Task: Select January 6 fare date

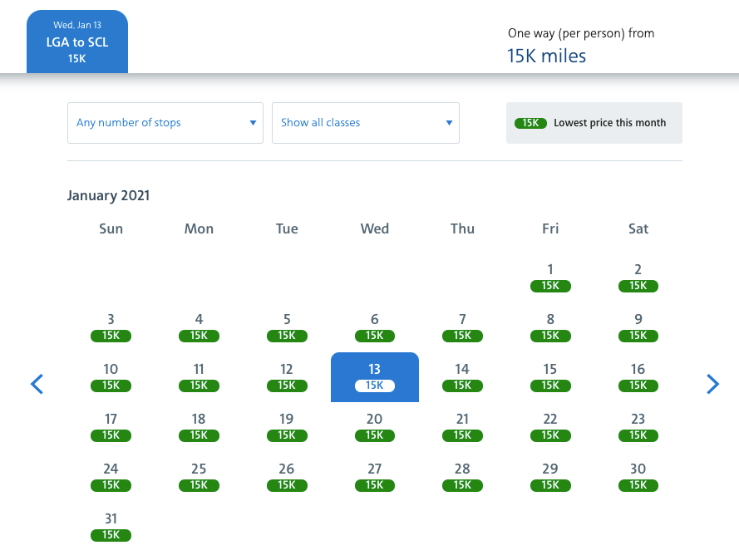Action: coord(375,327)
